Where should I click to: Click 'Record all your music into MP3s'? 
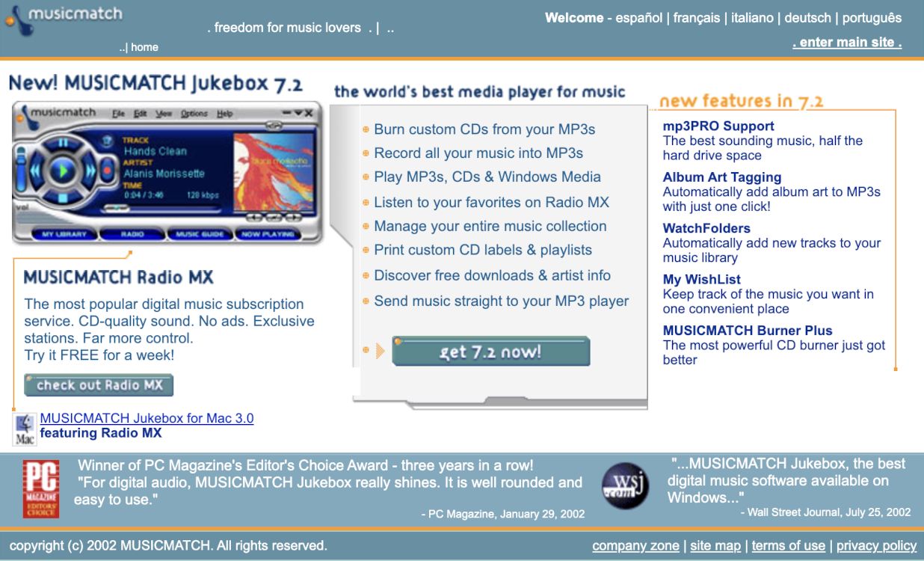tap(478, 153)
